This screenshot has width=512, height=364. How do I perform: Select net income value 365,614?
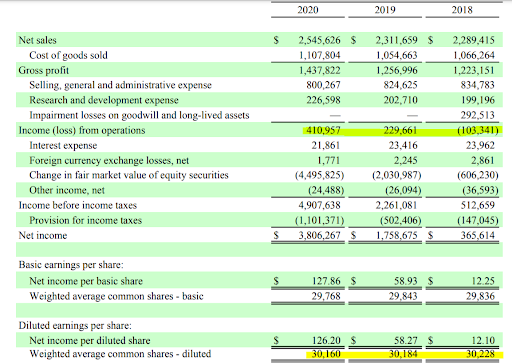tap(478, 235)
